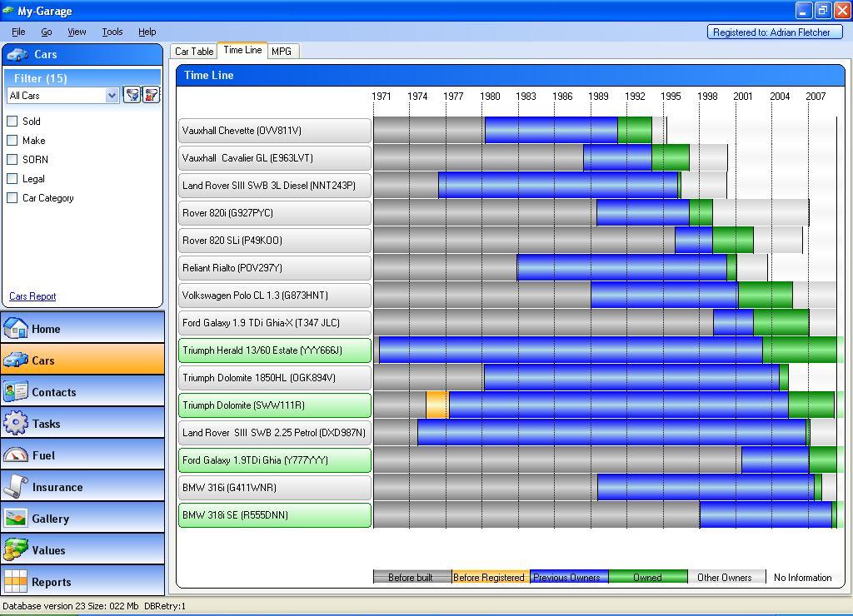Open the Values section
Screen dimensions: 853x616
point(82,550)
